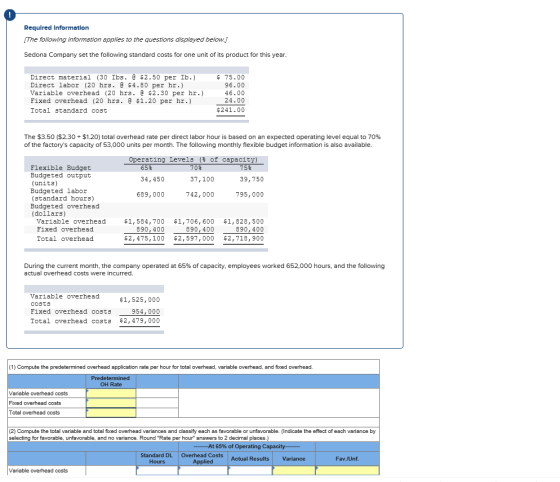The height and width of the screenshot is (482, 560).
Task: Click the 795,000 budgeted labor hours value
Action: tap(250, 195)
